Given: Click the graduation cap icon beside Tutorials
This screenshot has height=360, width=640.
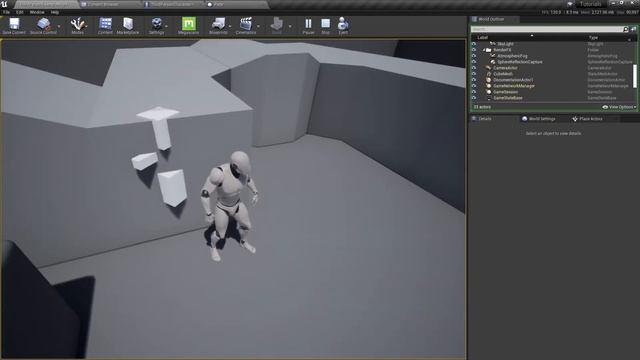Looking at the screenshot, I should click(x=570, y=4).
